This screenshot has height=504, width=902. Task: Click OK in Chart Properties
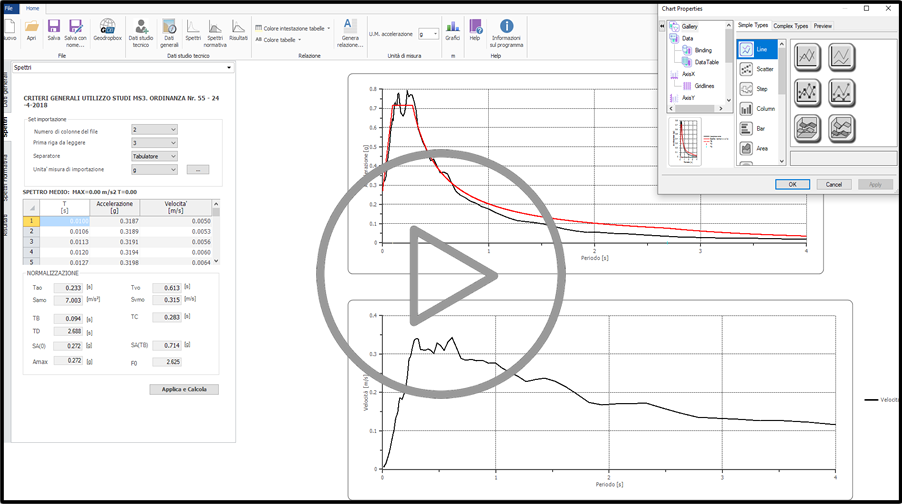(x=792, y=185)
